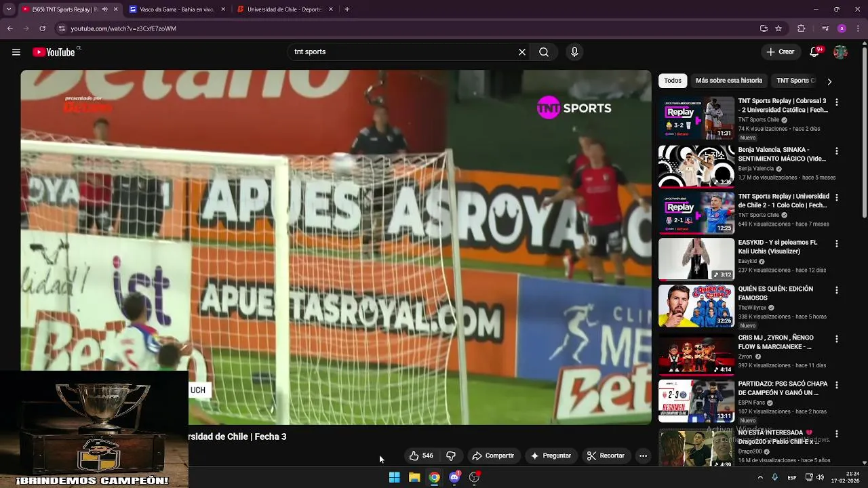
Task: Start voice search with microphone icon
Action: (574, 52)
